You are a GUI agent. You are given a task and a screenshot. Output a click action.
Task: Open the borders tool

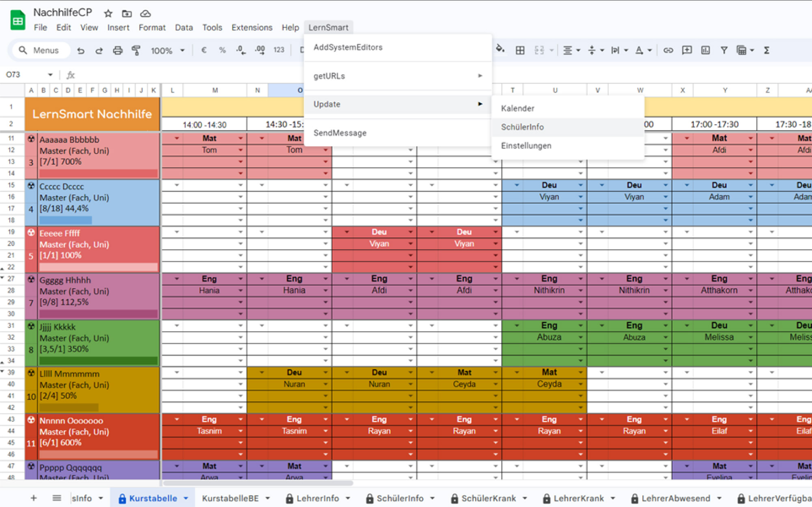point(520,50)
